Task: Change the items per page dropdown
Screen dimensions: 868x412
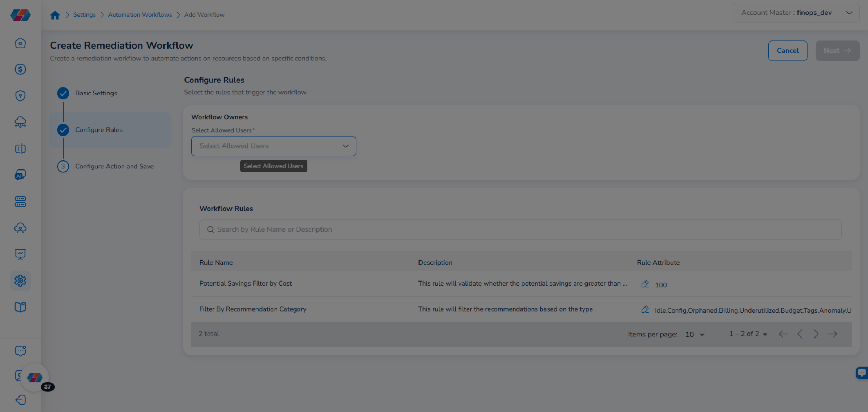Action: pos(695,335)
